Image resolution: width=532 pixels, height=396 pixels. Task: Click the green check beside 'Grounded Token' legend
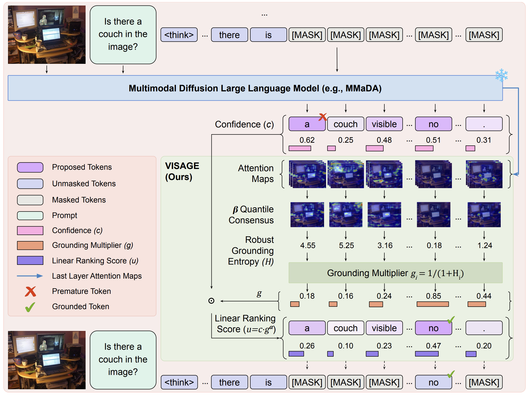click(30, 307)
